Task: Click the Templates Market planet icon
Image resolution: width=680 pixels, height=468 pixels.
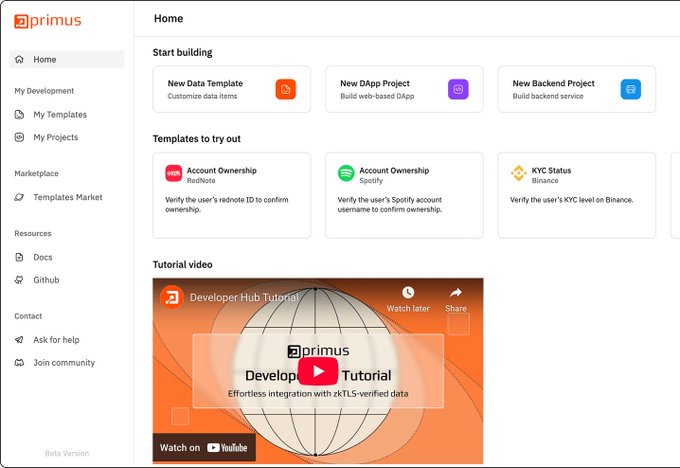Action: point(20,197)
